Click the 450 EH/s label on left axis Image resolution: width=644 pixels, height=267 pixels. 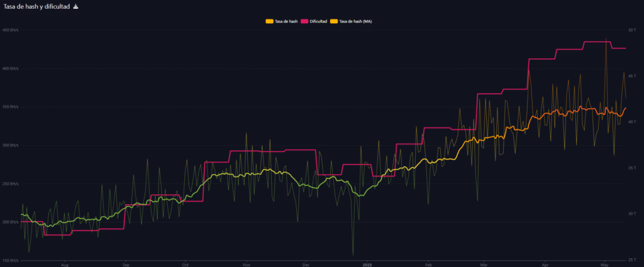[x=11, y=30]
